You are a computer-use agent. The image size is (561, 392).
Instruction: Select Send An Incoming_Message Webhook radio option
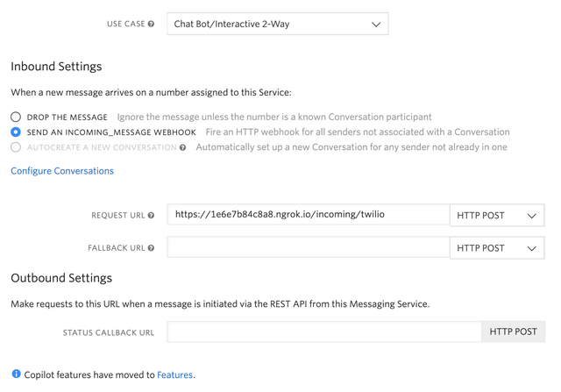pyautogui.click(x=16, y=132)
